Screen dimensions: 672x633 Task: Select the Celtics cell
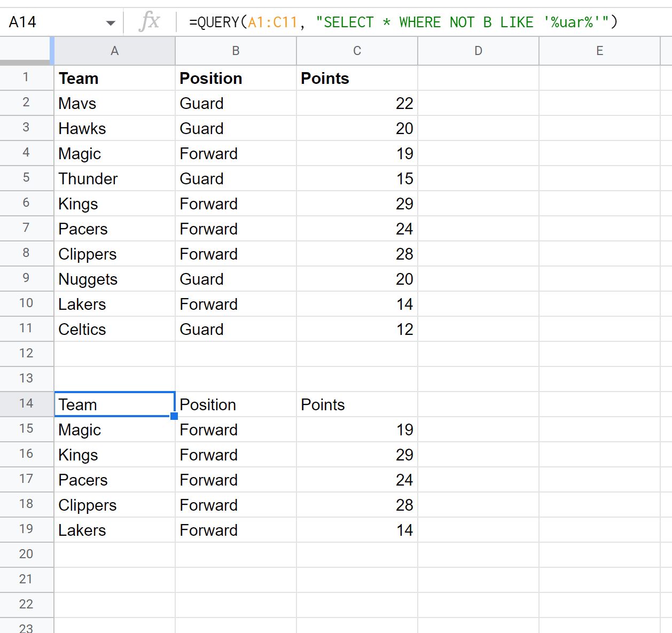(x=115, y=329)
